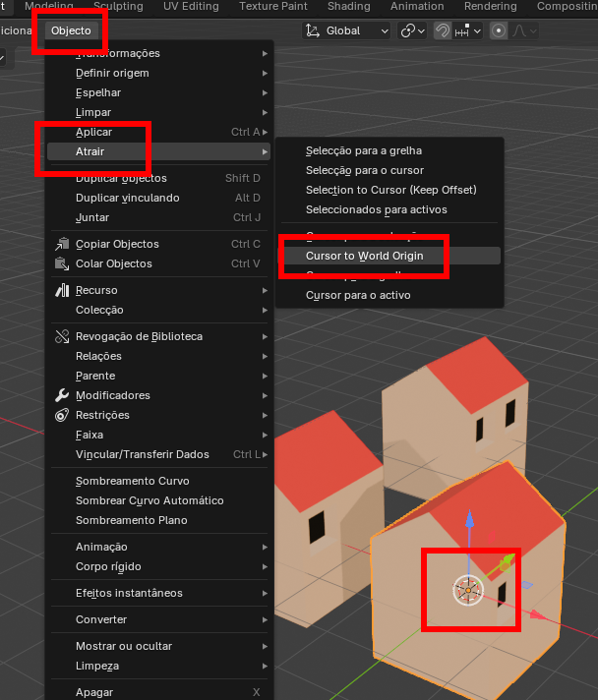598x700 pixels.
Task: Choose Seleccionados para activos
Action: 389,209
